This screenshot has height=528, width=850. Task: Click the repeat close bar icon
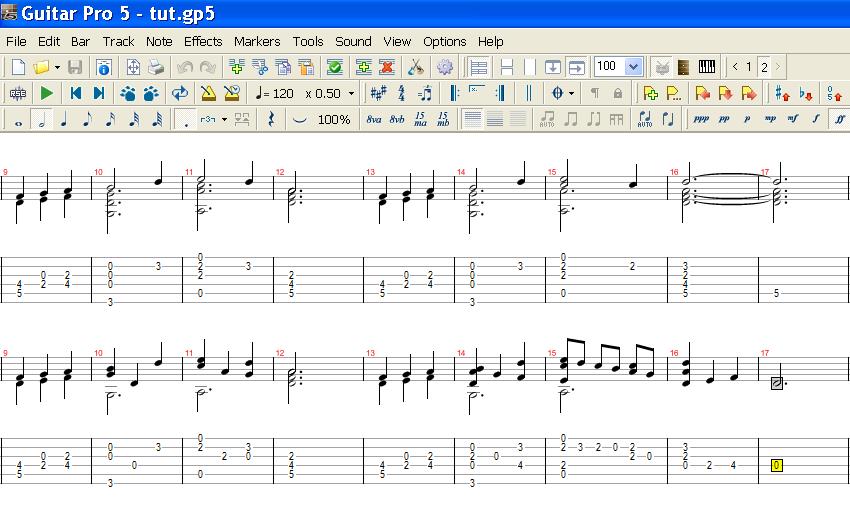pyautogui.click(x=500, y=93)
